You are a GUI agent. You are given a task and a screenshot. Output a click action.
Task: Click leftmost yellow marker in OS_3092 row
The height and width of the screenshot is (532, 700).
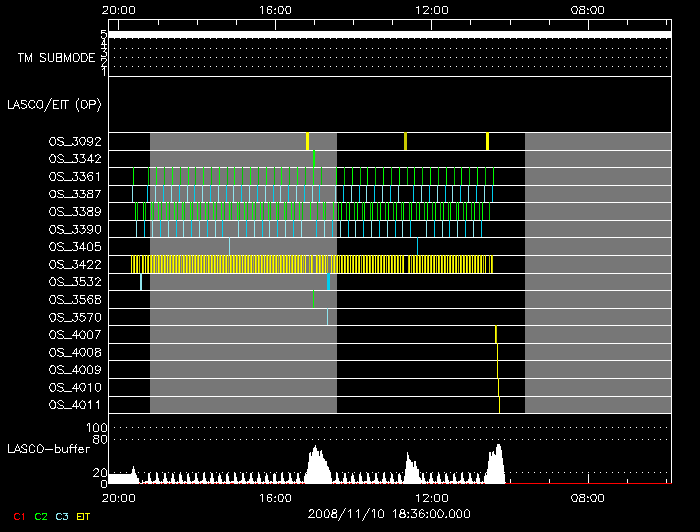click(308, 141)
